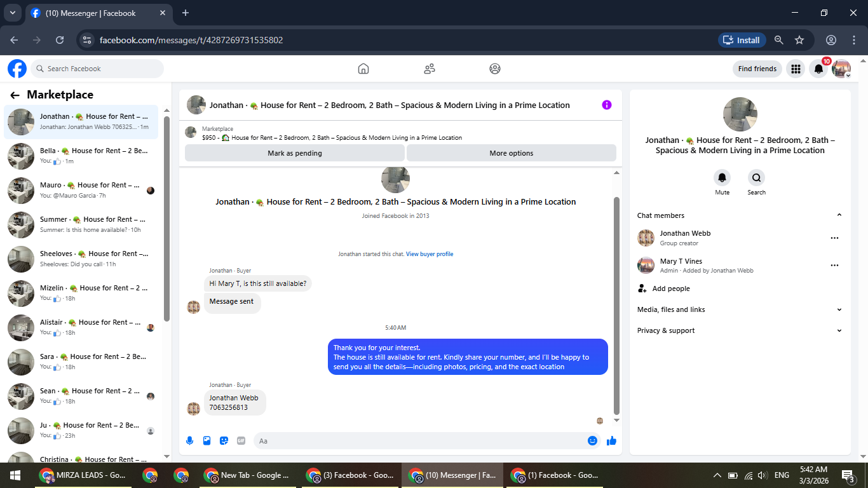The width and height of the screenshot is (868, 488).
Task: Open Windows Start menu
Action: tap(15, 475)
